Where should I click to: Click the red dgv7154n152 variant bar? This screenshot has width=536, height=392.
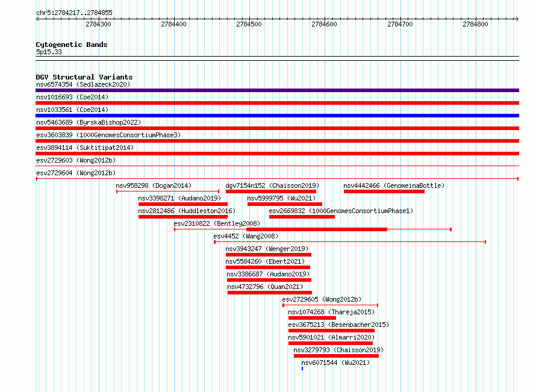point(271,191)
